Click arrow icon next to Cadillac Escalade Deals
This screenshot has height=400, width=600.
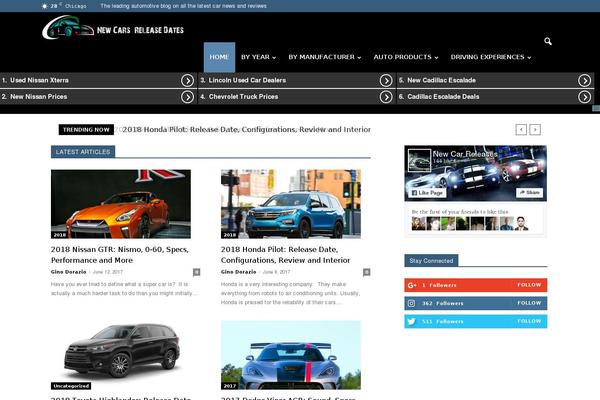[x=584, y=97]
